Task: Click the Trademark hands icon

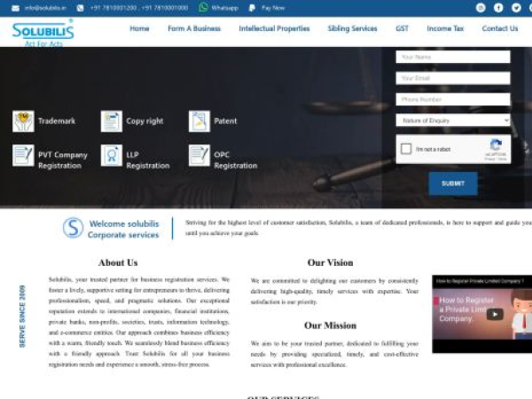Action: (x=23, y=121)
